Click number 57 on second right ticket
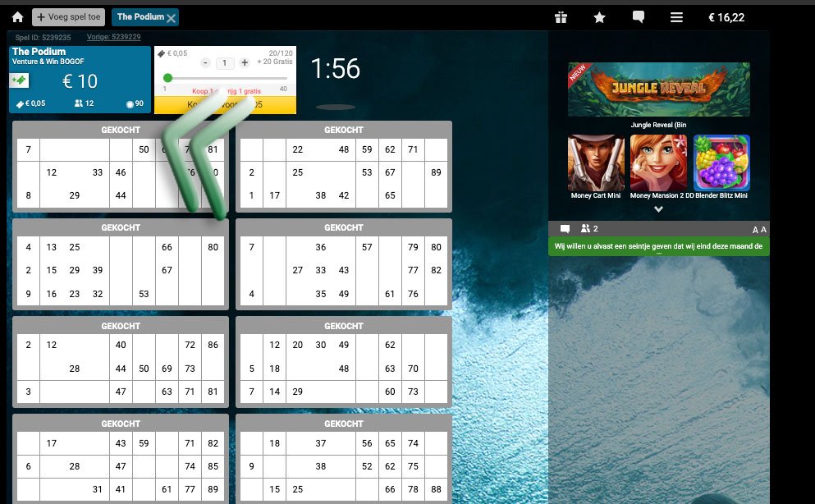This screenshot has width=815, height=504. 367,247
